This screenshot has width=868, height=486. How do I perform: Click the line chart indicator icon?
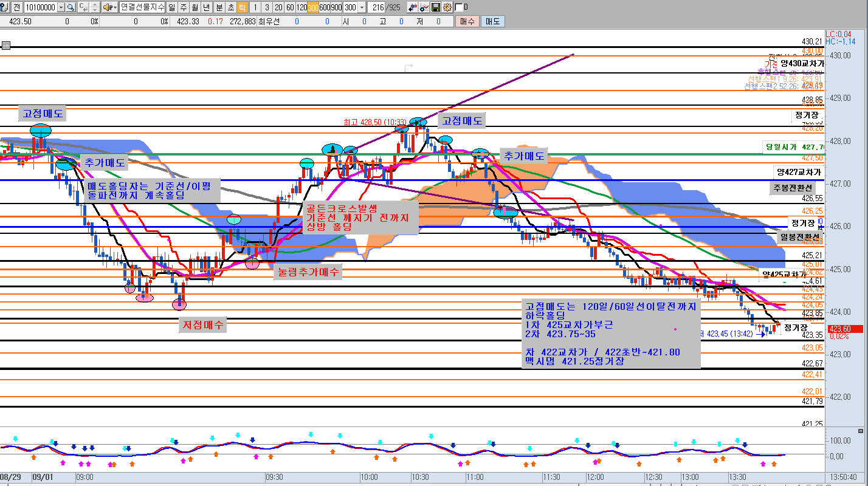point(424,7)
